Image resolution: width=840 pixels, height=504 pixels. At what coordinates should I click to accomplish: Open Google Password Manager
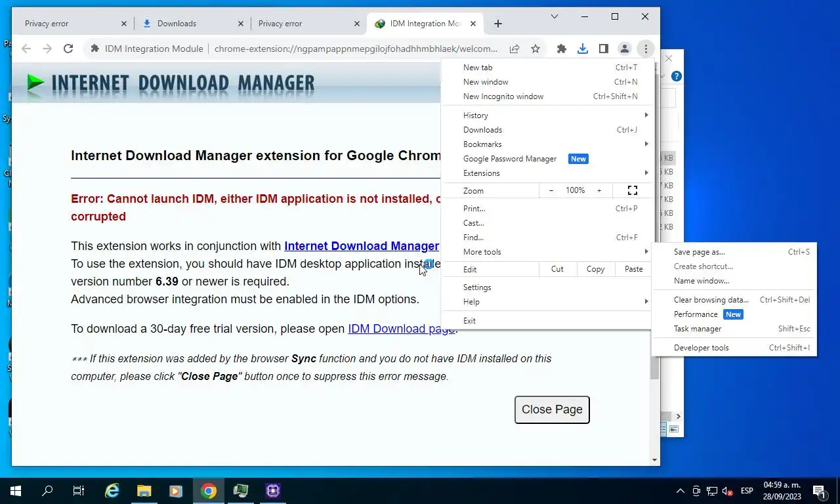point(548,159)
